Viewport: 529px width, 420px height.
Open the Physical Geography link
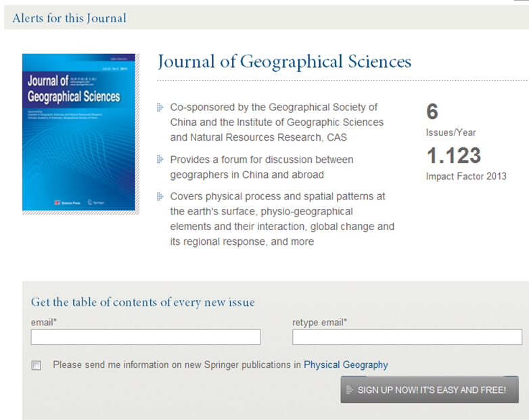(x=346, y=365)
